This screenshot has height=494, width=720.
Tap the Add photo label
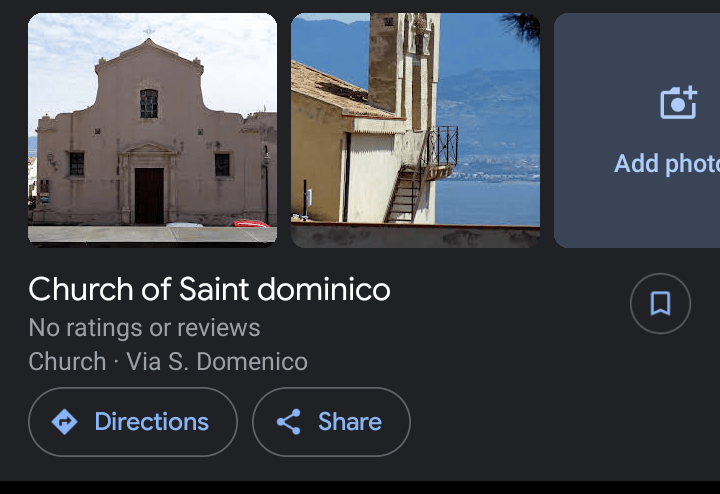[665, 163]
